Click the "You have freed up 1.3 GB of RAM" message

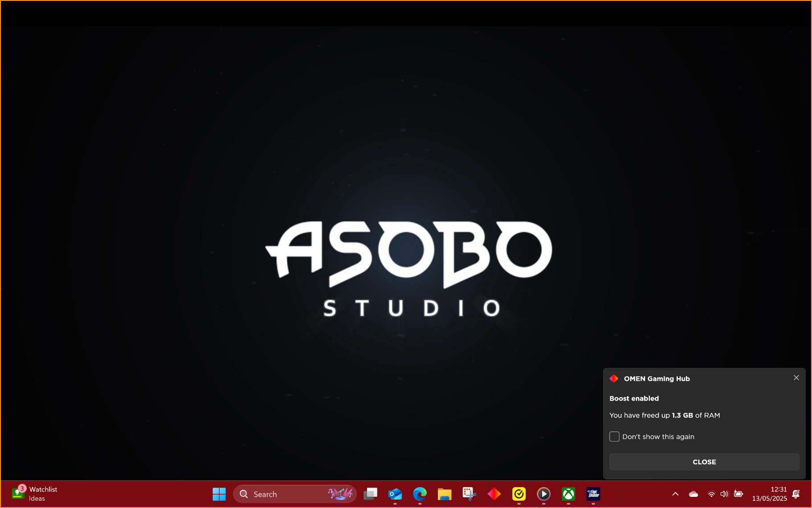pyautogui.click(x=664, y=415)
